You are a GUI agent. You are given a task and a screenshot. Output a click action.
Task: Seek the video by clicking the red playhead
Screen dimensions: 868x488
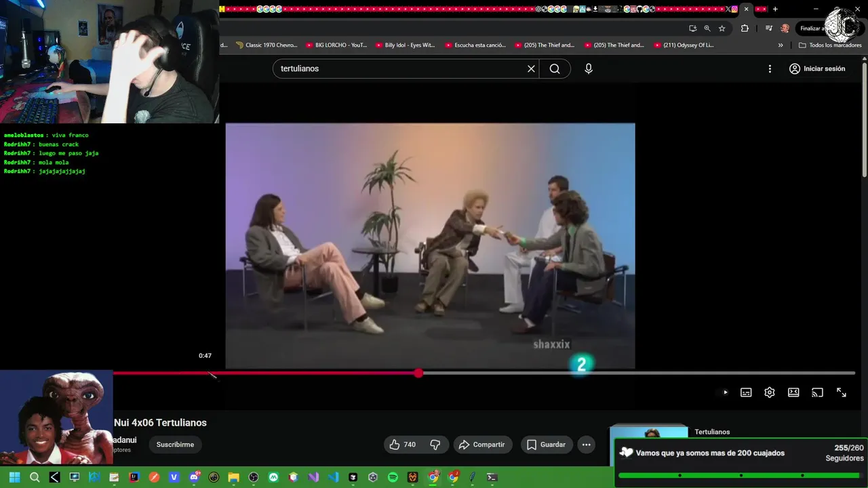coord(419,373)
